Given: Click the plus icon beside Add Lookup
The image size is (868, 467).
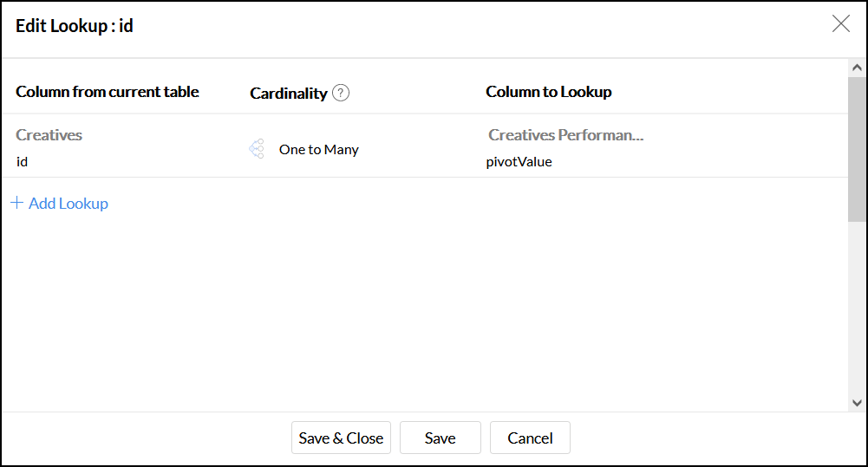Looking at the screenshot, I should [x=16, y=204].
